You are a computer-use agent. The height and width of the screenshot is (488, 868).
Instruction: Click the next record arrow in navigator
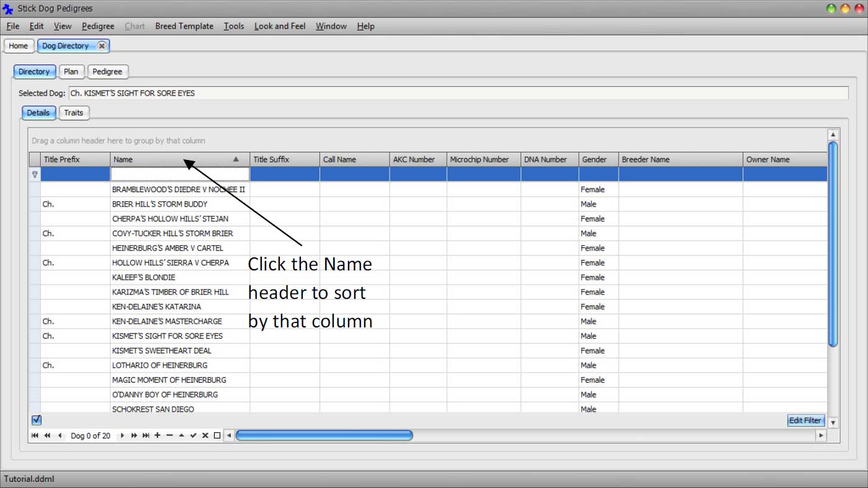pos(122,436)
